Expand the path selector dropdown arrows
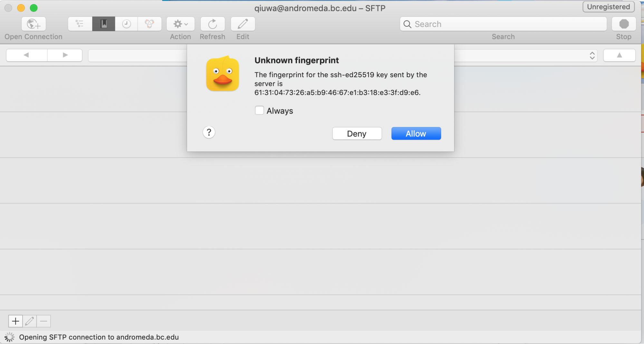 [x=592, y=55]
